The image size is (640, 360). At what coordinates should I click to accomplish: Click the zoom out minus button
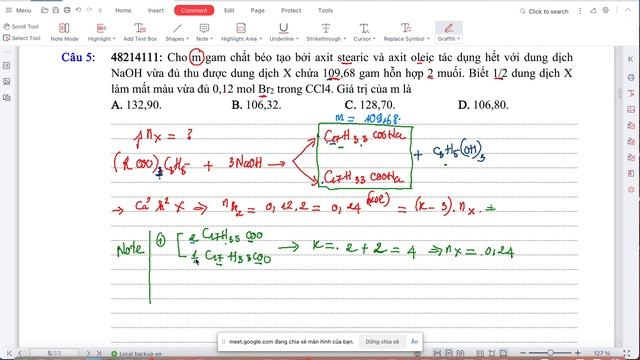523,353
